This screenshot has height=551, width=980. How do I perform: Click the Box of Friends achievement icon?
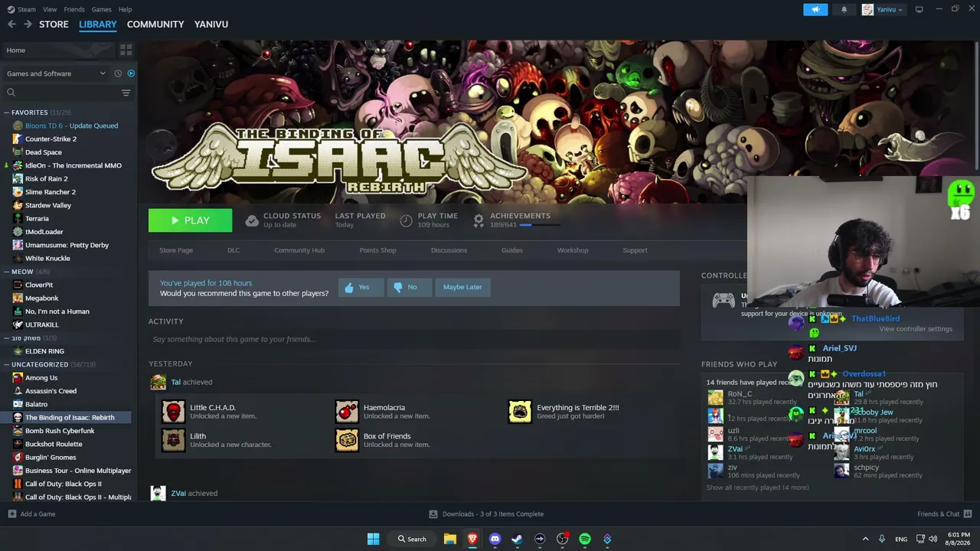click(x=347, y=440)
